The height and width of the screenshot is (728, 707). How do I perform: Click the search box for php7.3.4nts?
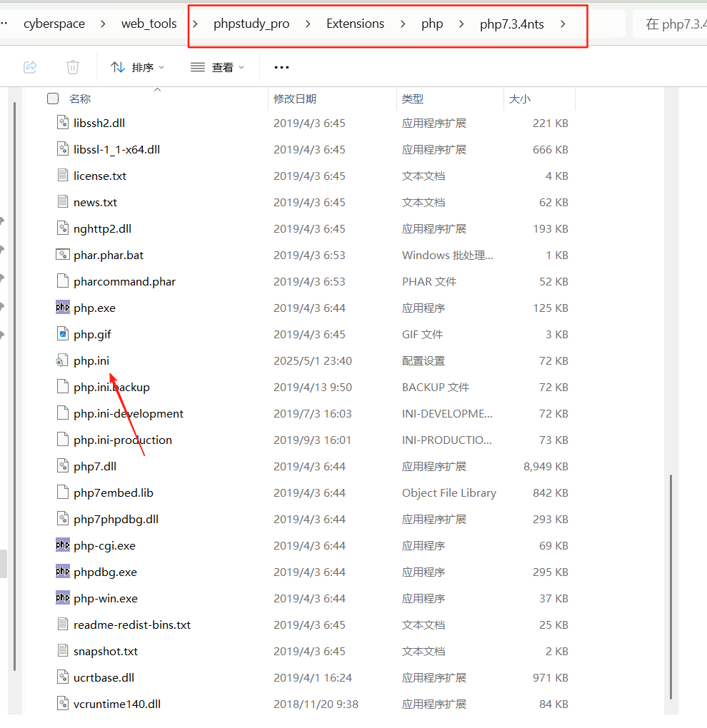tap(671, 24)
